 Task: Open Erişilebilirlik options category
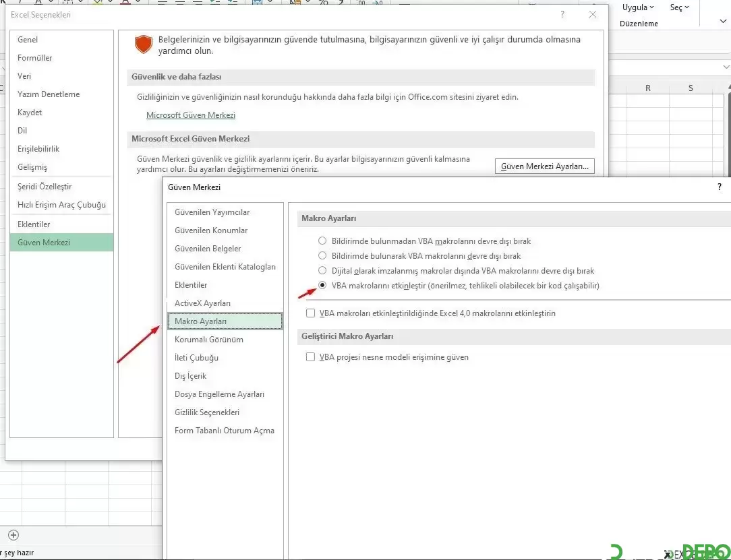(61, 149)
